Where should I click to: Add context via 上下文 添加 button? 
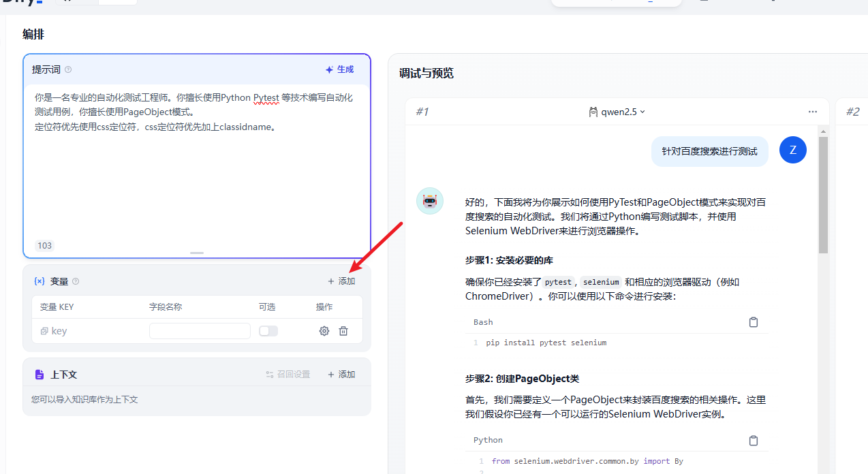tap(341, 375)
